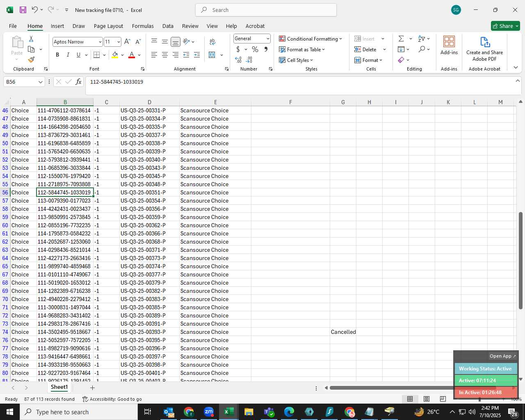Open the Font name dropdown Aptos Narrow
The height and width of the screenshot is (420, 525).
tap(100, 42)
